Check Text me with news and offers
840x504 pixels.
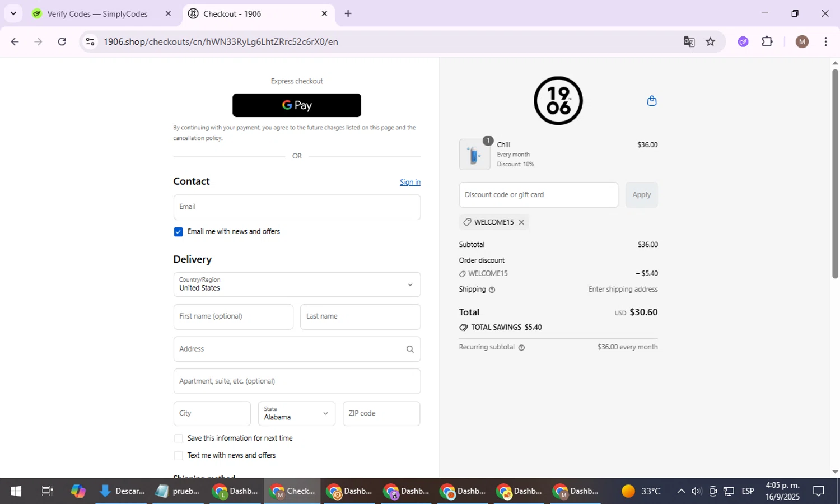point(178,456)
